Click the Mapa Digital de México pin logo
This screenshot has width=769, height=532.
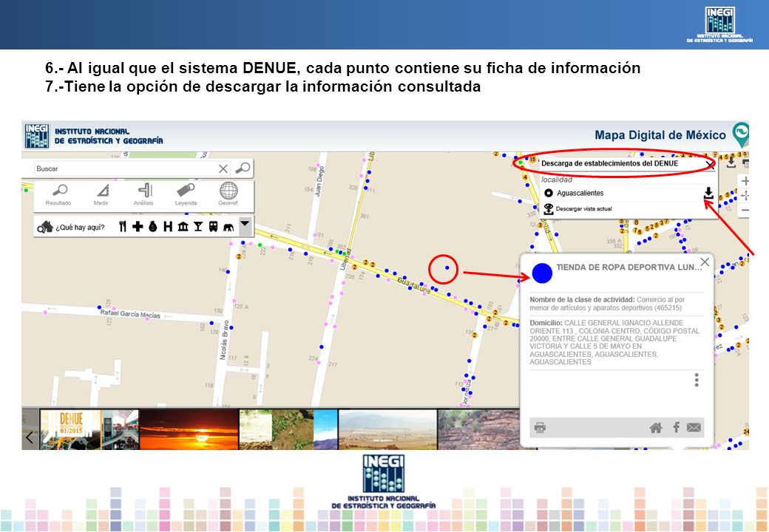click(x=740, y=134)
